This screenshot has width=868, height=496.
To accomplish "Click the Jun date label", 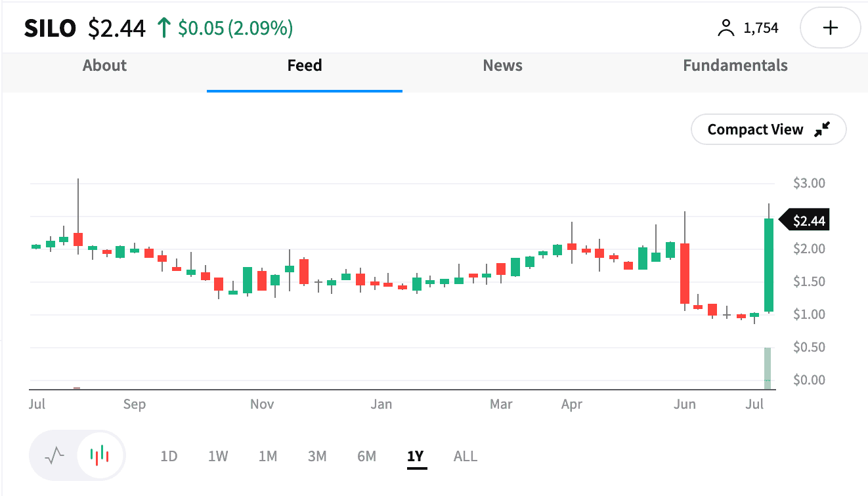I will click(685, 404).
